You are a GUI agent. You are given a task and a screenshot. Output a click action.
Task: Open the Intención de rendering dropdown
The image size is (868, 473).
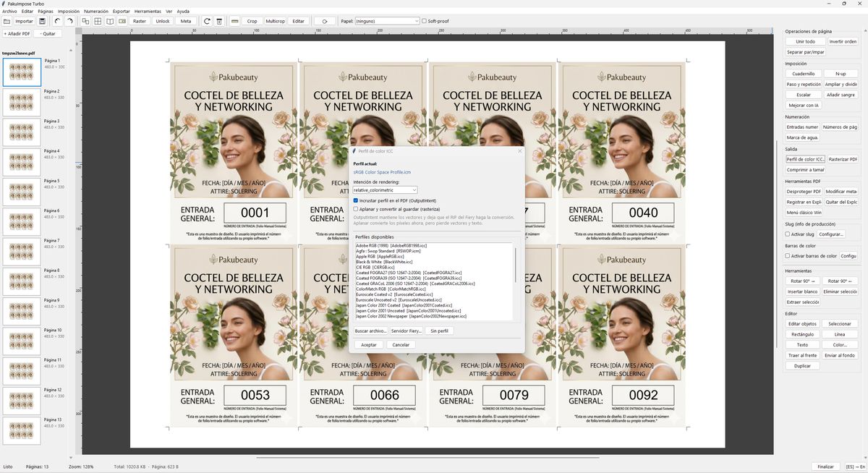click(385, 189)
